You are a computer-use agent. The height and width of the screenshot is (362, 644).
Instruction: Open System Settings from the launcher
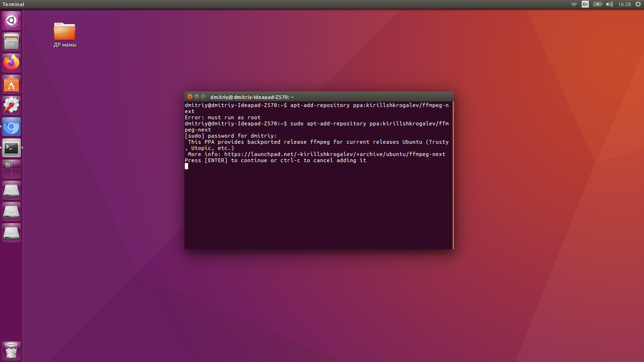pos(11,105)
